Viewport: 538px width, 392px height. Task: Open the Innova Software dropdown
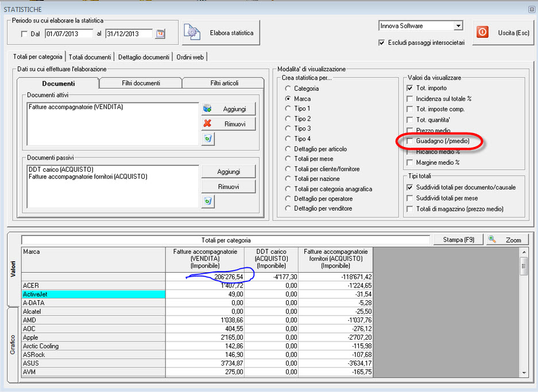tap(458, 26)
